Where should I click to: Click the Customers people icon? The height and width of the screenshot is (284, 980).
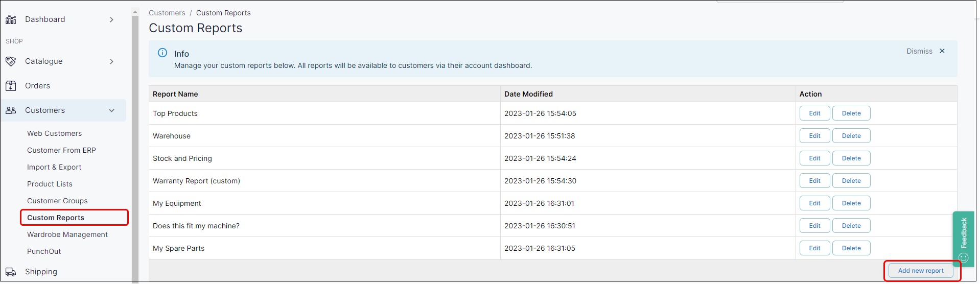pyautogui.click(x=11, y=110)
